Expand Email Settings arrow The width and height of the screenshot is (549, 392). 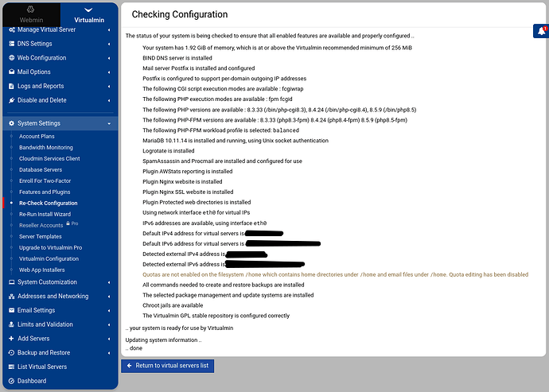click(109, 310)
